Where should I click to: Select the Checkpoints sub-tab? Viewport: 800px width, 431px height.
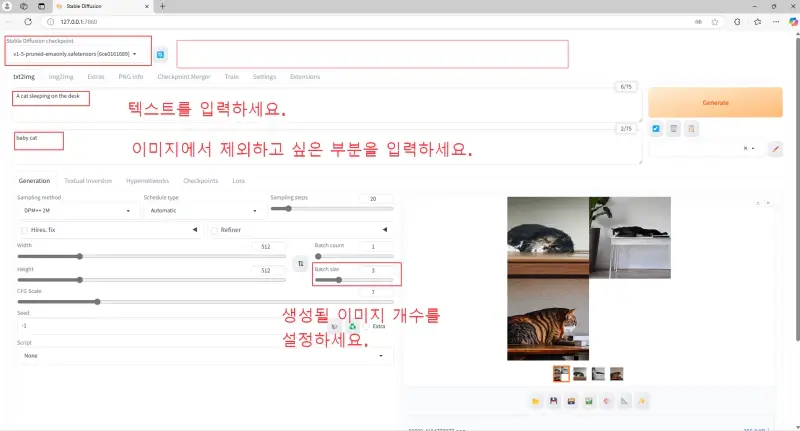pos(201,181)
